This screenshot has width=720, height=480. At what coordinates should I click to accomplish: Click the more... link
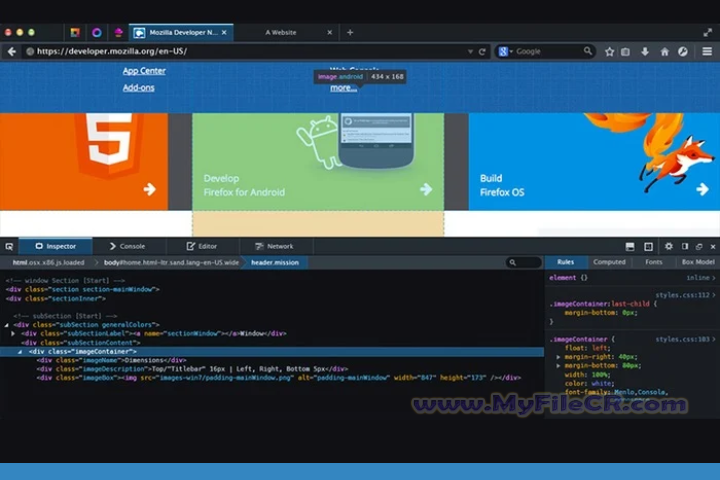tap(343, 88)
